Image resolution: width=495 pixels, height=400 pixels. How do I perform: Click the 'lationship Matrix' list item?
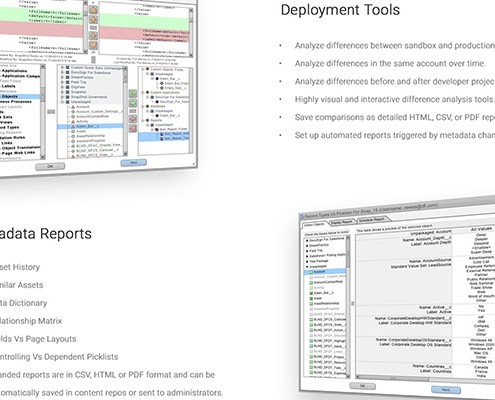pos(31,321)
